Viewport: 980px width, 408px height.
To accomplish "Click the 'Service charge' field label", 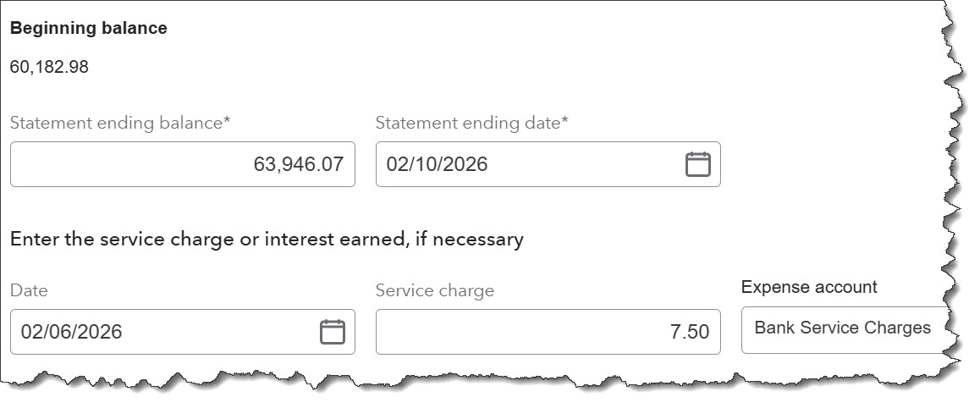I will tap(434, 290).
